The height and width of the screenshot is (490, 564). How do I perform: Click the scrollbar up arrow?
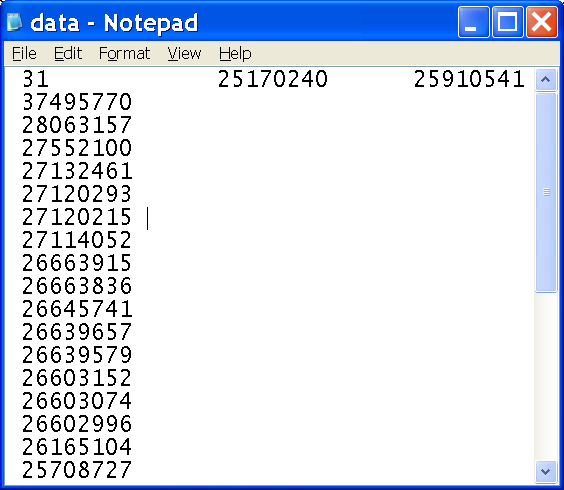(546, 80)
